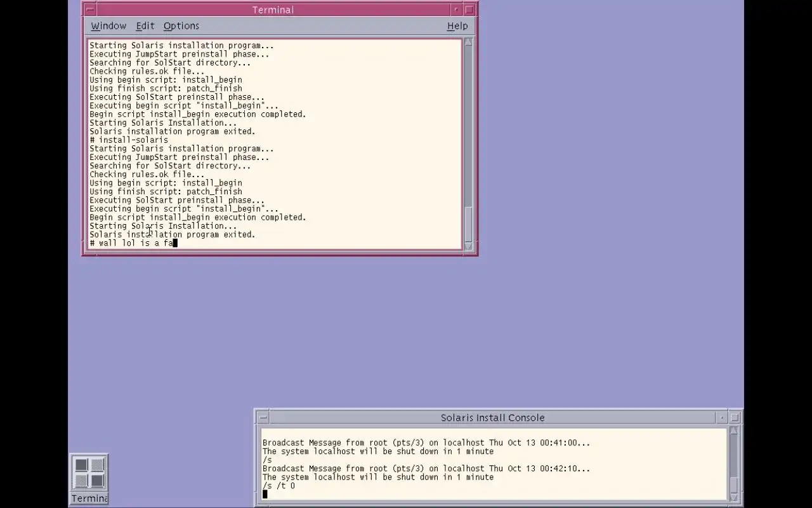812x508 pixels.
Task: Click the Solaris Install Console scrollbar down arrow
Action: 734,497
